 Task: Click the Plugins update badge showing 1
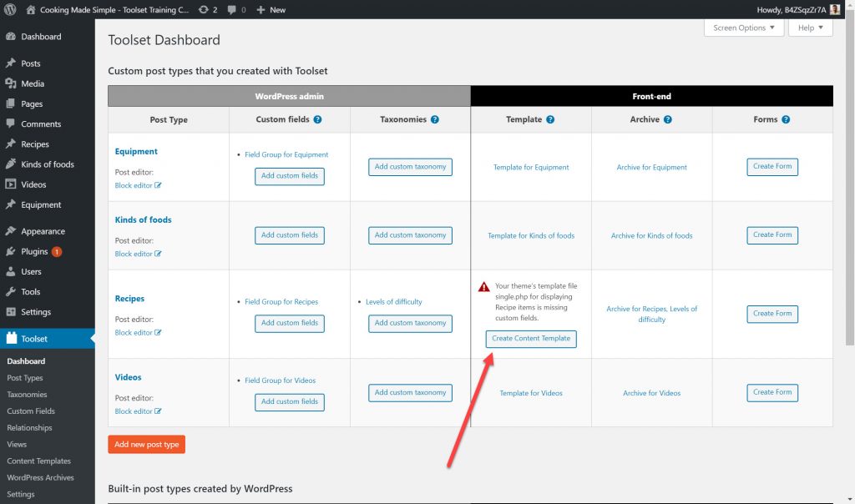click(56, 252)
